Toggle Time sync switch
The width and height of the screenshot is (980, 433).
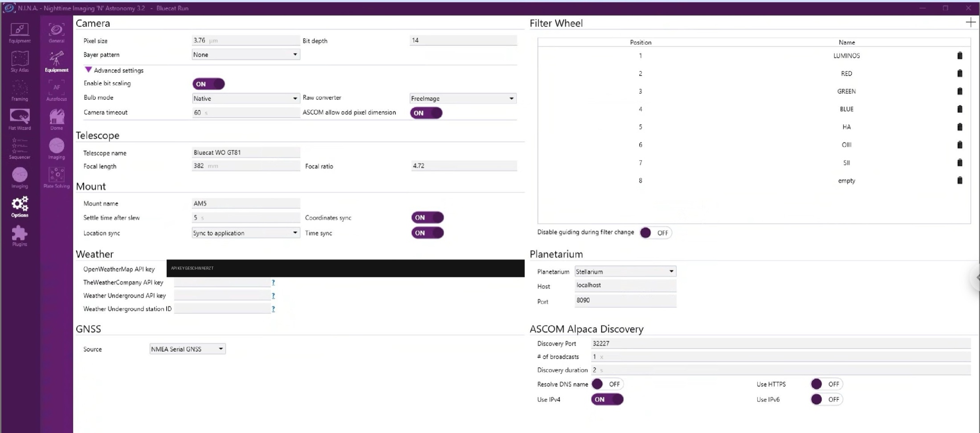427,233
